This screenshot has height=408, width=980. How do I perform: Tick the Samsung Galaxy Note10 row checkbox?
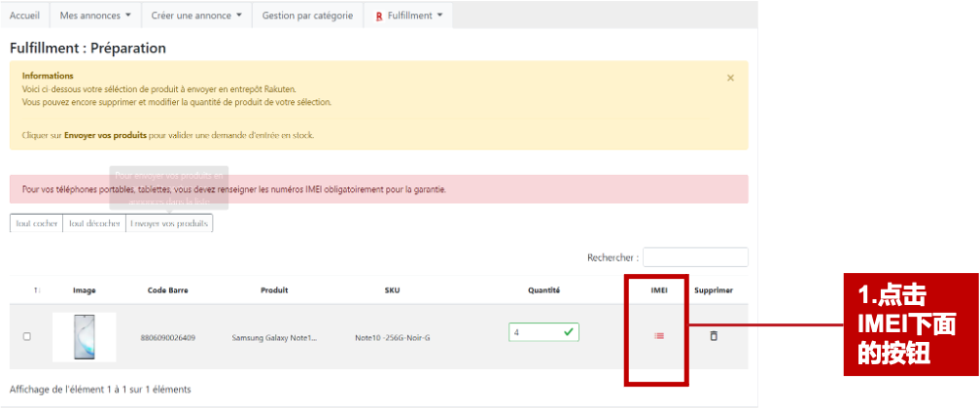[x=27, y=336]
